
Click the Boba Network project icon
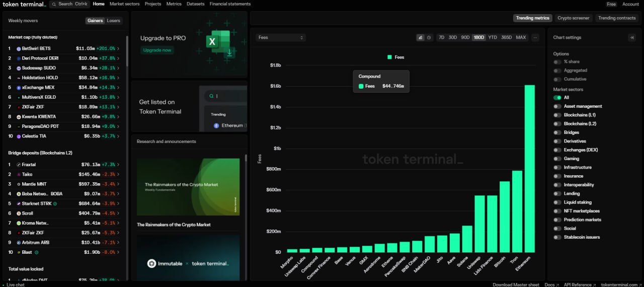point(19,194)
